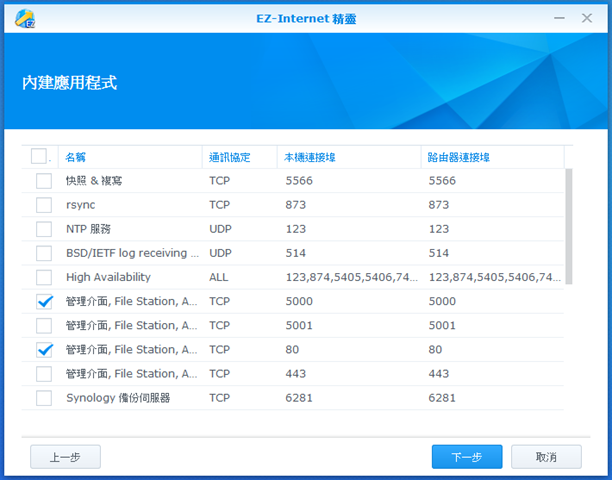Click the list's vertical scrollbar thumb
The image size is (612, 480).
tap(569, 226)
